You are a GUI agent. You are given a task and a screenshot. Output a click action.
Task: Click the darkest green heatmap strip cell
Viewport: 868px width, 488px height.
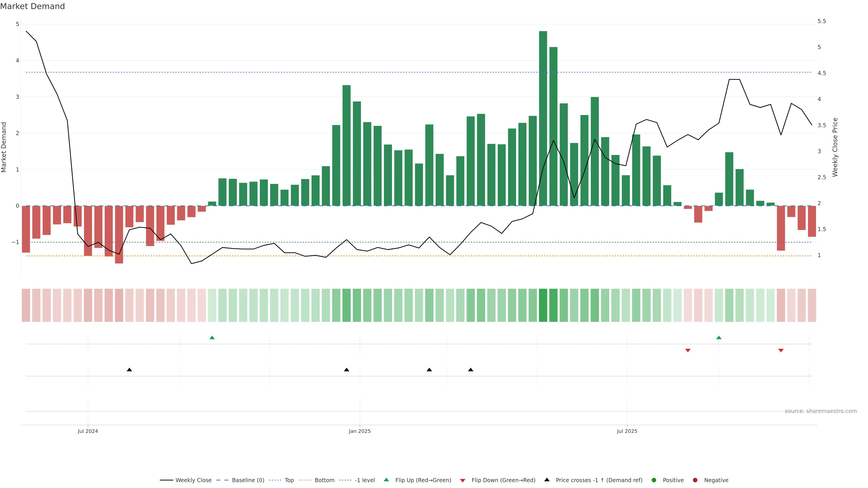(x=543, y=305)
